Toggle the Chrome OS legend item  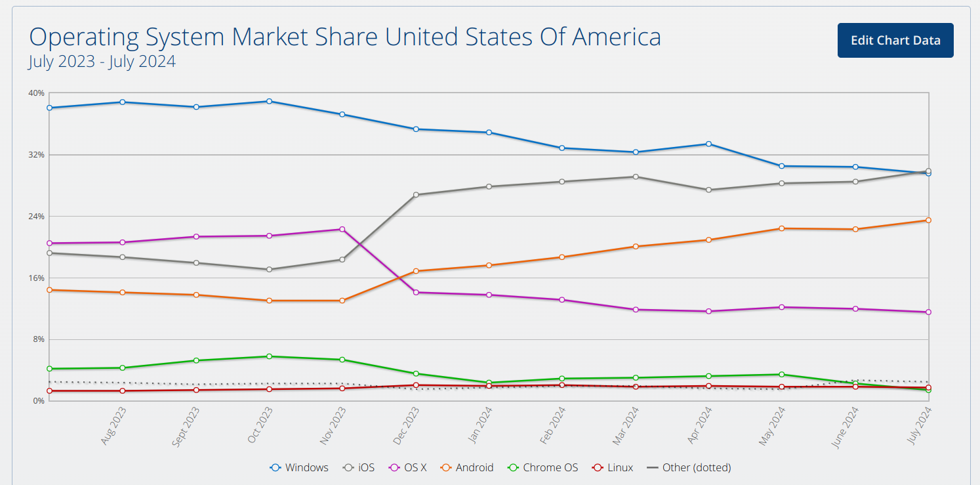pyautogui.click(x=542, y=467)
